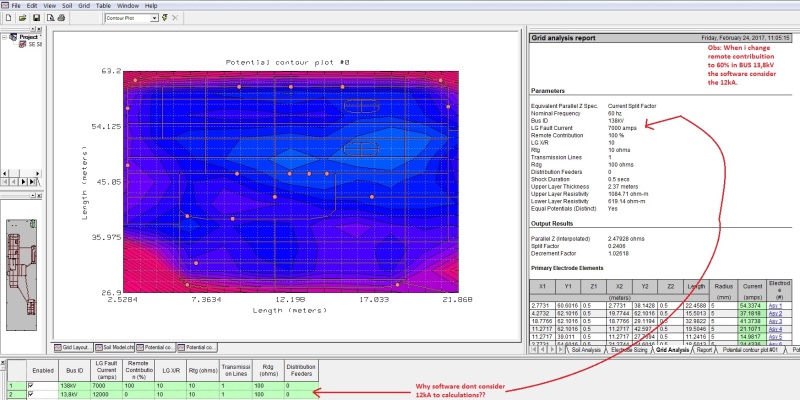Open the Asy 5 electrode link
This screenshot has width=800, height=400.
775,337
